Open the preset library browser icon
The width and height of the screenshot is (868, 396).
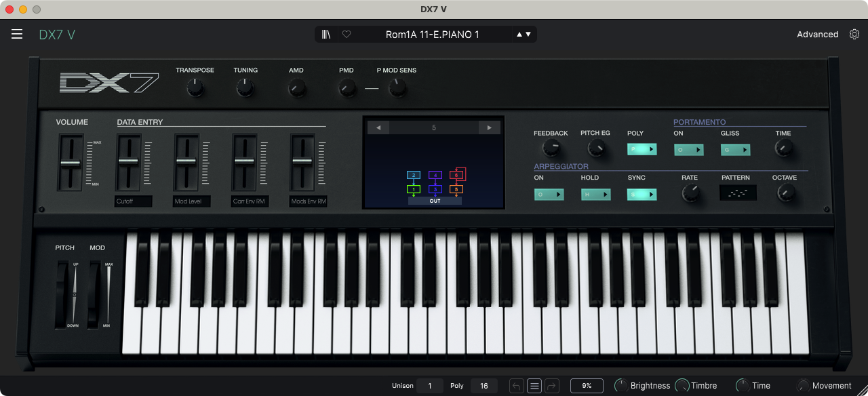tap(327, 35)
